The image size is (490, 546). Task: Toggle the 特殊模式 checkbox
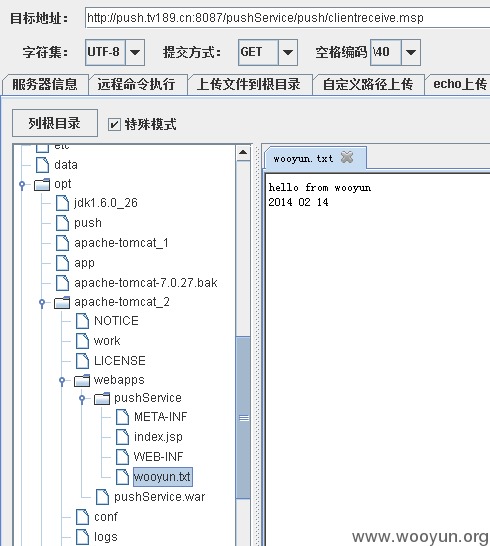click(x=114, y=124)
